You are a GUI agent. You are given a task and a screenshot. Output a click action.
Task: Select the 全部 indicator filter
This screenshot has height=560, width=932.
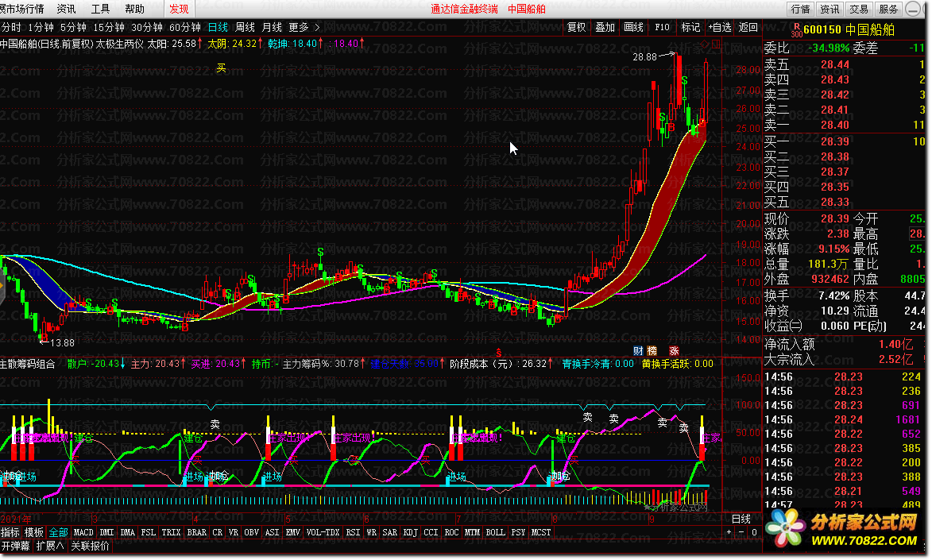(58, 532)
